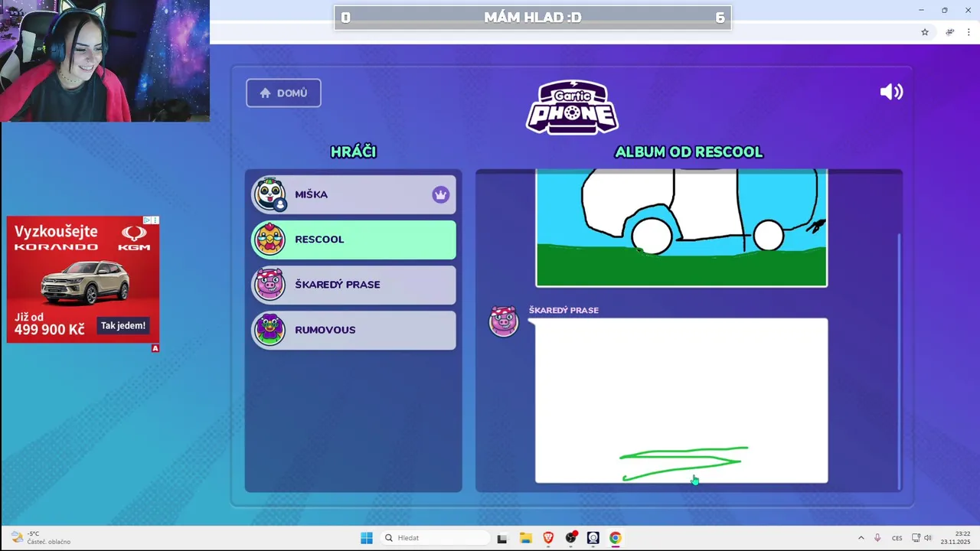Click the car drawing in the album
The width and height of the screenshot is (980, 551).
click(681, 227)
